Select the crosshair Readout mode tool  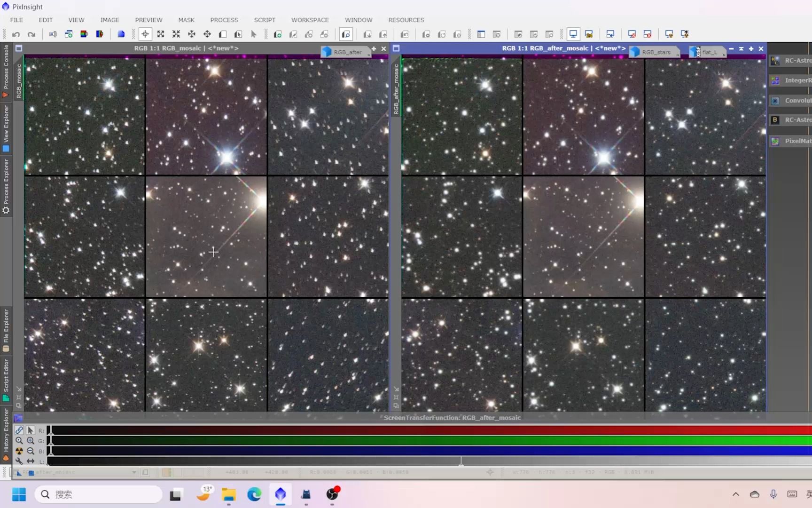coord(145,34)
